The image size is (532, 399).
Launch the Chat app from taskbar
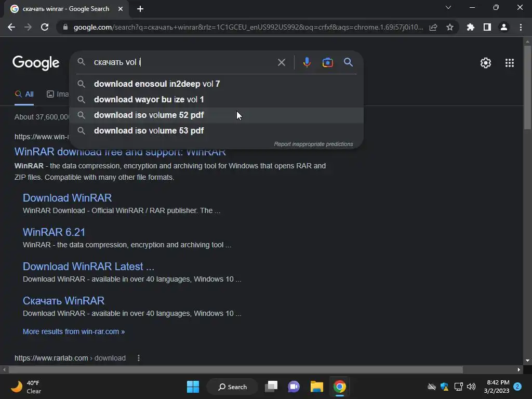click(x=294, y=387)
